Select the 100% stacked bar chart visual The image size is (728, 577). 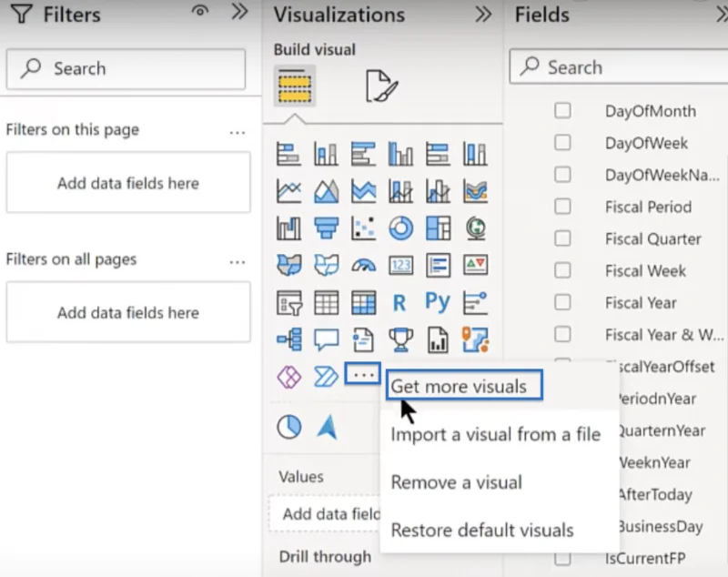pyautogui.click(x=438, y=154)
